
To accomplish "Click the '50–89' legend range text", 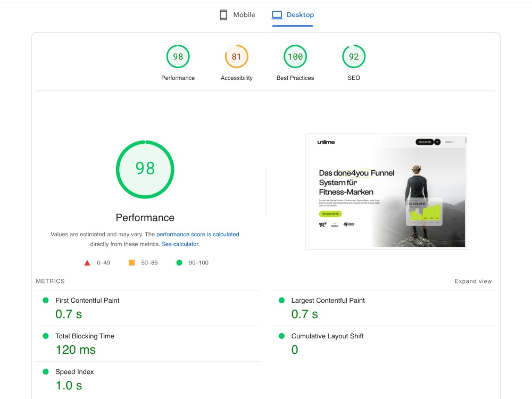I will 149,263.
